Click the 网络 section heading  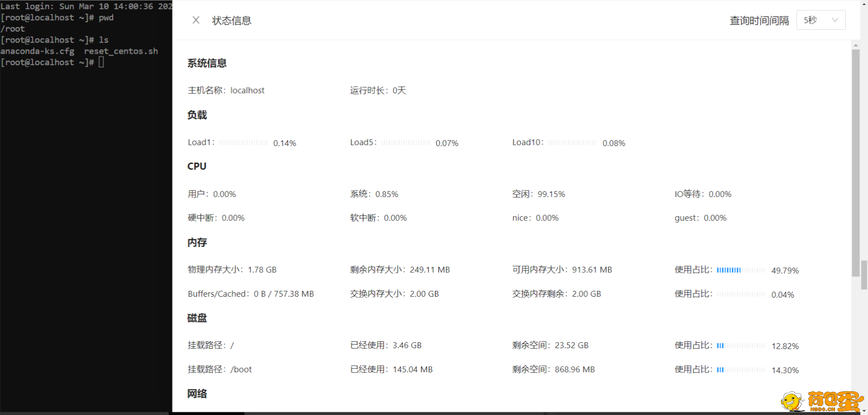197,394
